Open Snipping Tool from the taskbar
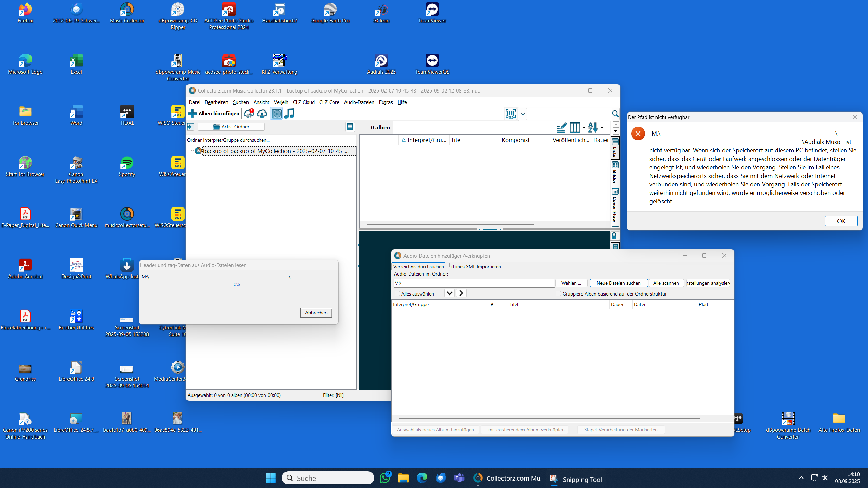 tap(576, 479)
